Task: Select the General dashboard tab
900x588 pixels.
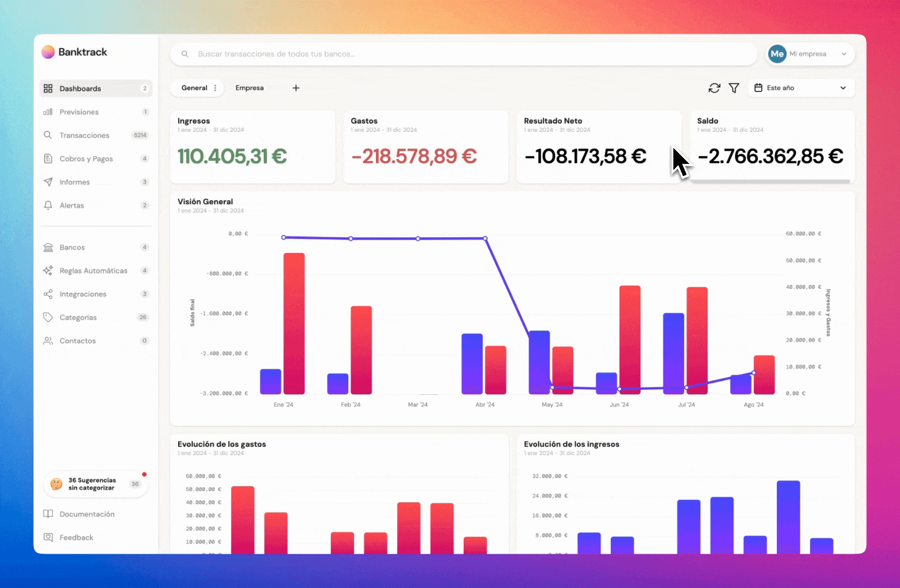Action: [194, 88]
